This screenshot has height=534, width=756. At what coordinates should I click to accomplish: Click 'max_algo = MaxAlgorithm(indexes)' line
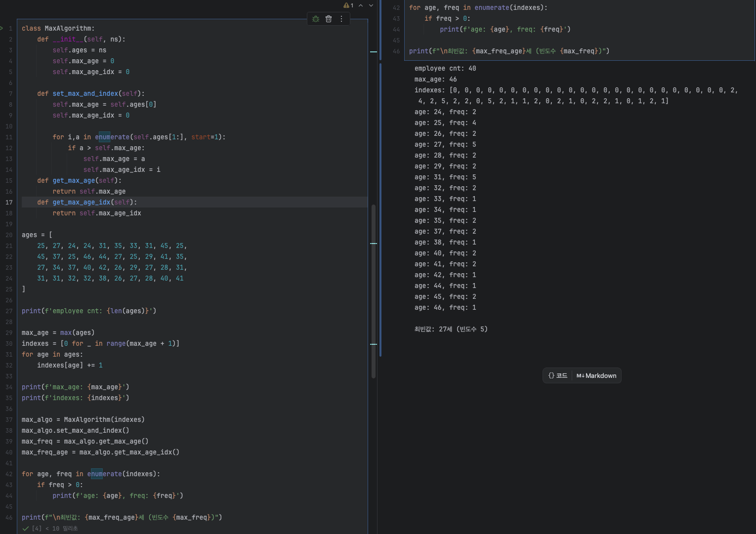[83, 419]
